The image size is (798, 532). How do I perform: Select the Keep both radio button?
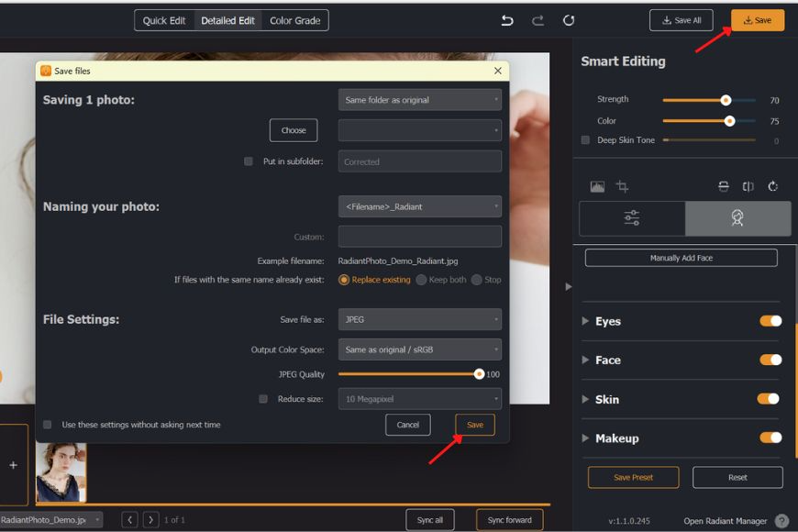[420, 281]
